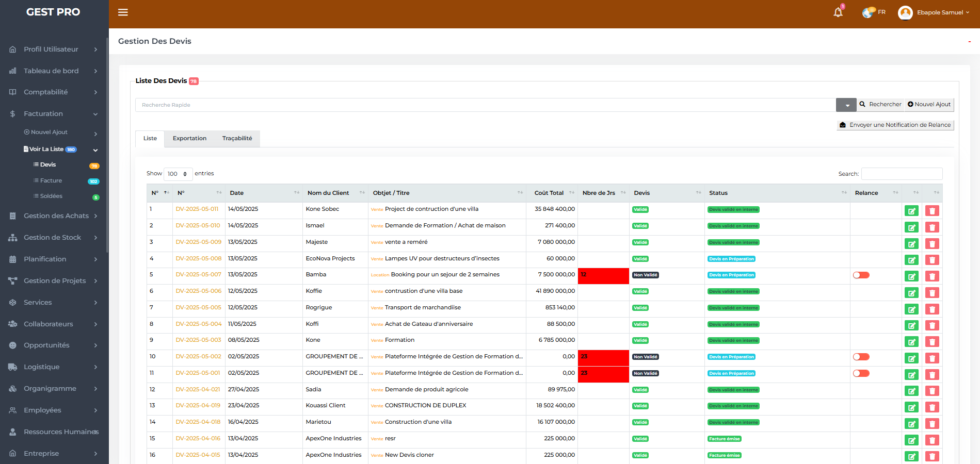Edit the devis for Rogrigue
The width and height of the screenshot is (980, 464).
911,309
